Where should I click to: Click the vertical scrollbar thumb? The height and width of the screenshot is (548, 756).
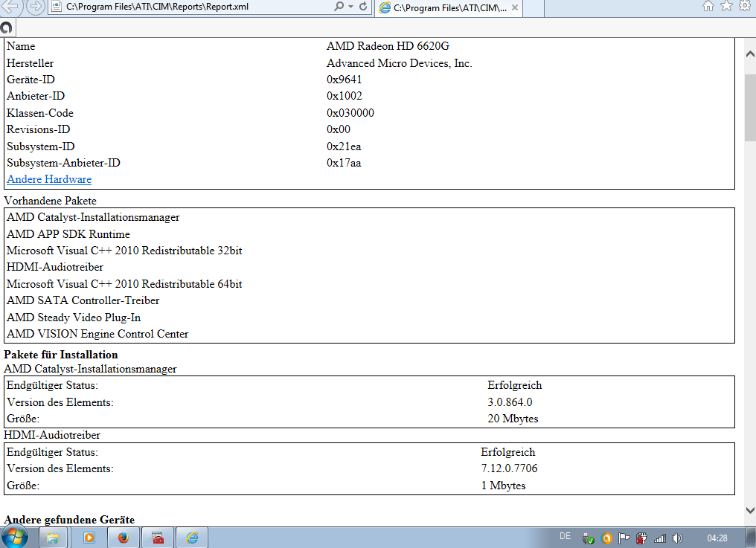(x=750, y=106)
